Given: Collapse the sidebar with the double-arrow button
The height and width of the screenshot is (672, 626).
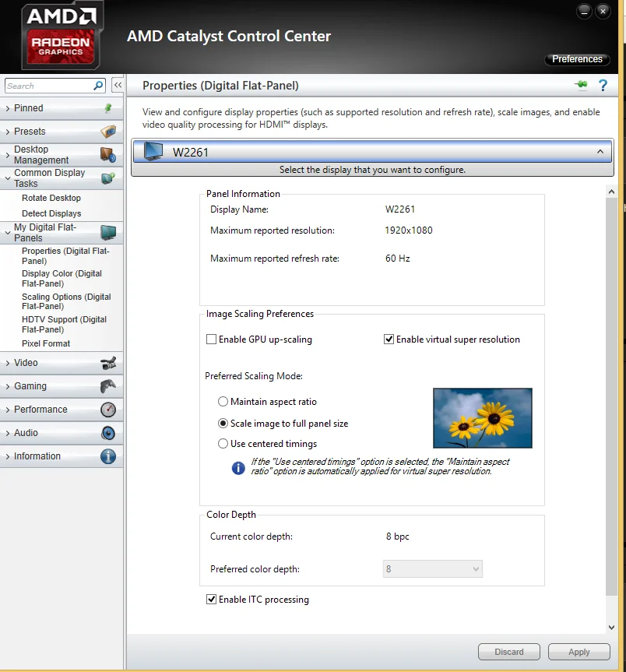Looking at the screenshot, I should (x=118, y=85).
